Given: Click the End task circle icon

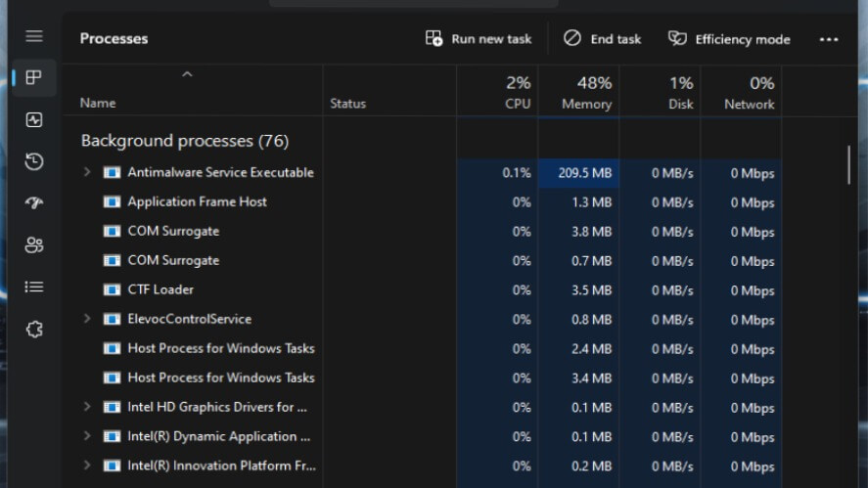Looking at the screenshot, I should click(x=572, y=38).
